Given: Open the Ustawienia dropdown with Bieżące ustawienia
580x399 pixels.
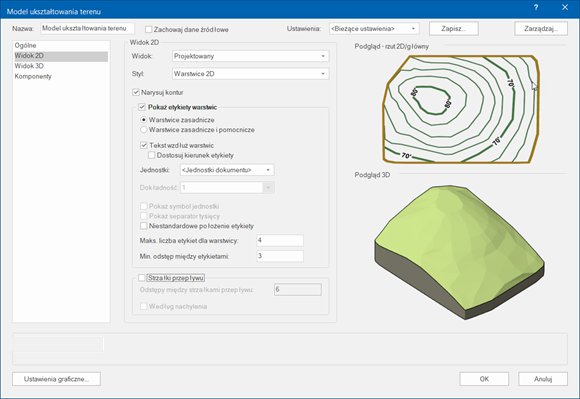Looking at the screenshot, I should (x=374, y=28).
